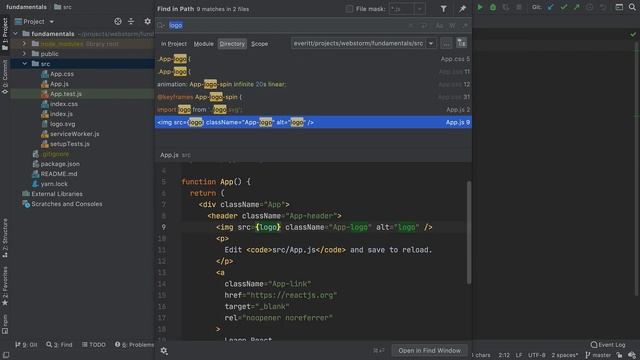This screenshot has height=360, width=640.
Task: Toggle Regex option in search field
Action: [x=465, y=25]
